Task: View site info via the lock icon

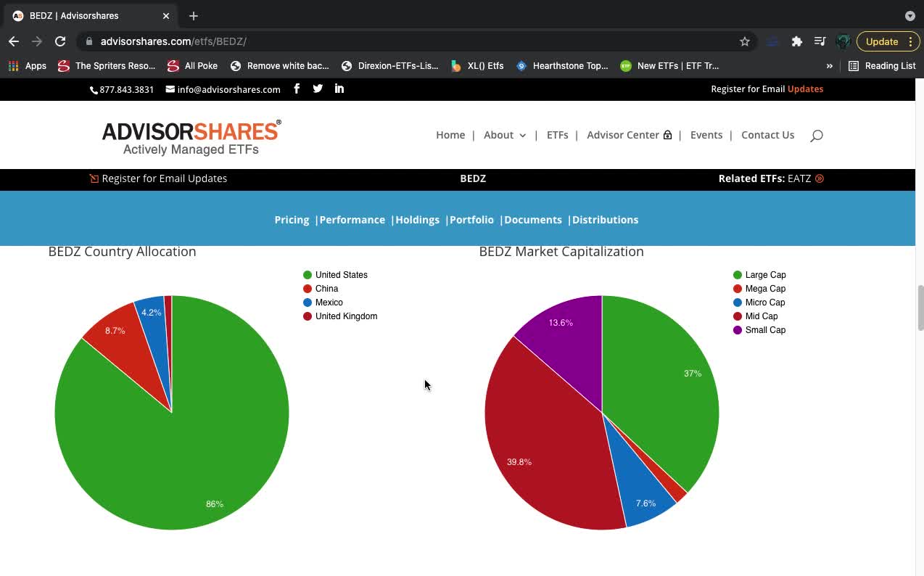Action: click(88, 41)
